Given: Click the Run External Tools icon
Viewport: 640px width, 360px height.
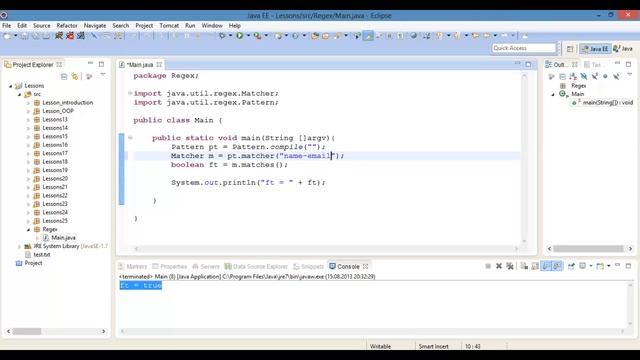Looking at the screenshot, I should tap(258, 36).
